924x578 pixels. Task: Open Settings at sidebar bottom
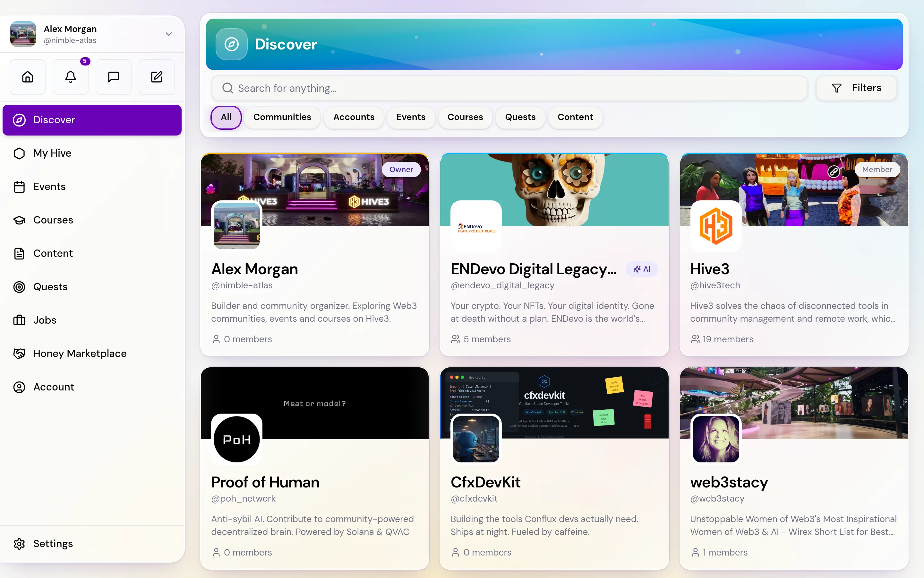click(x=92, y=544)
